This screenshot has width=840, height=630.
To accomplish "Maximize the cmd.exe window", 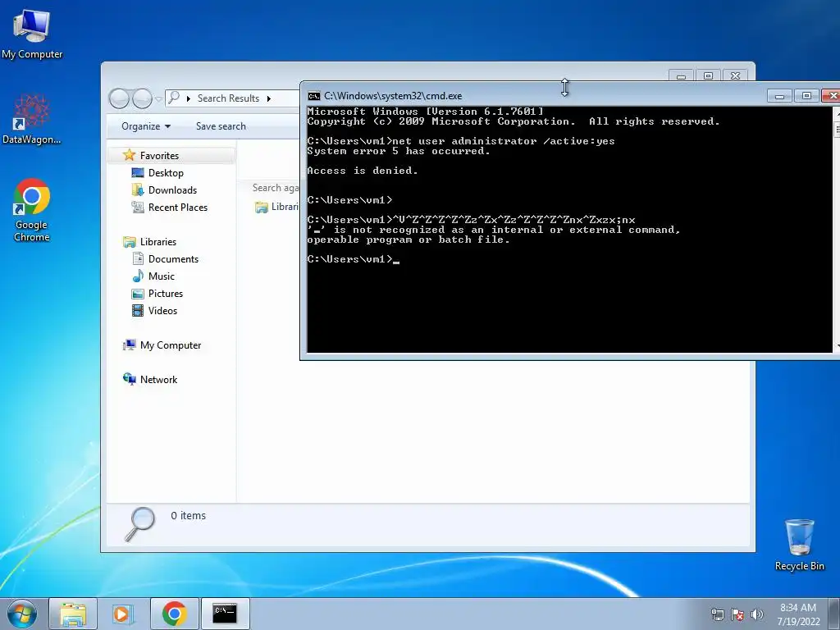I will (806, 95).
